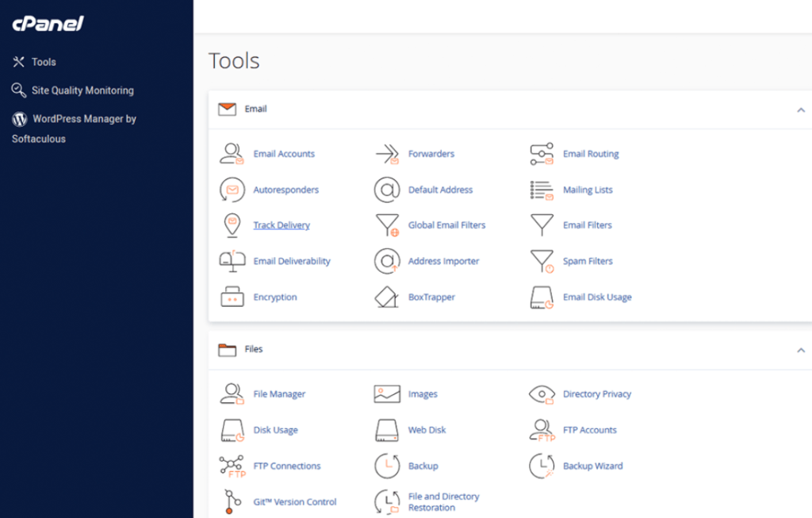Click the cPanel logo
Image resolution: width=812 pixels, height=518 pixels.
coord(48,23)
